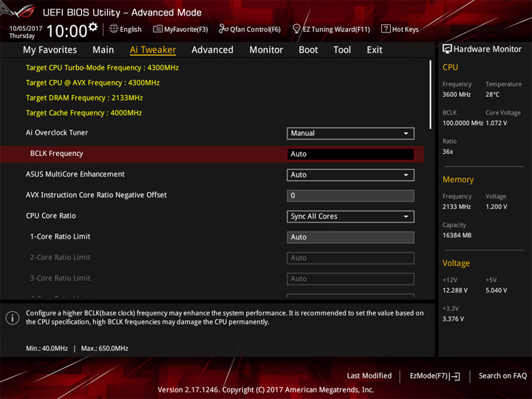Screen dimensions: 532x399
Task: Go to the Monitor tab
Action: 266,50
